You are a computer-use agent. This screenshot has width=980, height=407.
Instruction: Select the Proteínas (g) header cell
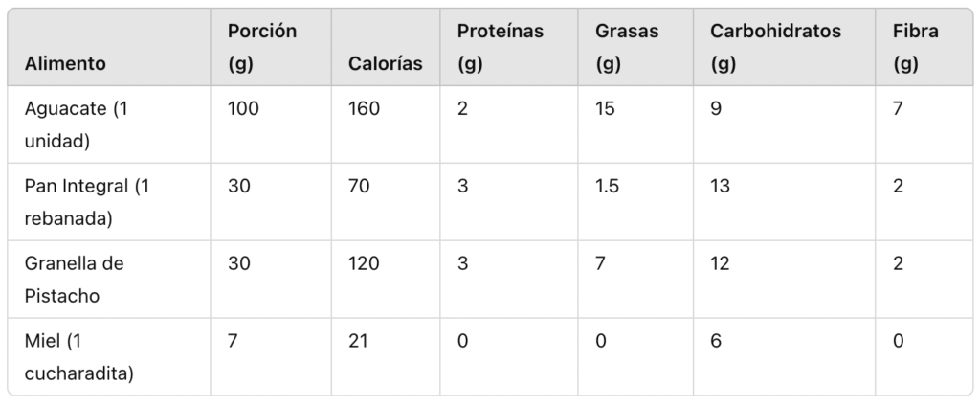coord(500,48)
